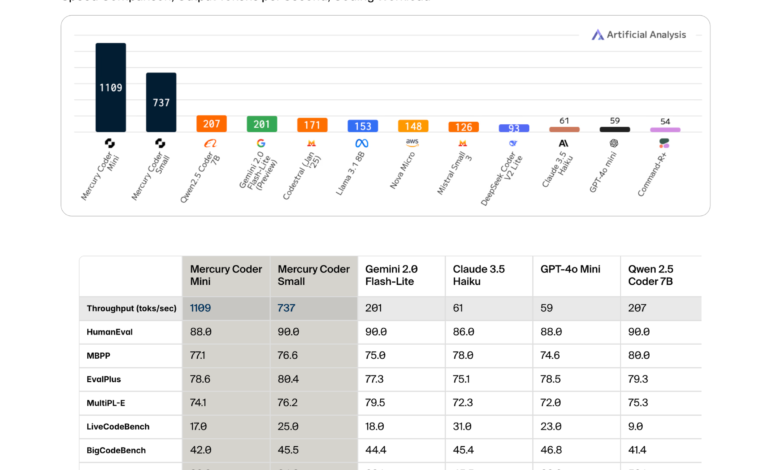This screenshot has width=780, height=470.
Task: Click the Qwen2.5 Coder 7B Alibaba logo
Action: [x=210, y=143]
